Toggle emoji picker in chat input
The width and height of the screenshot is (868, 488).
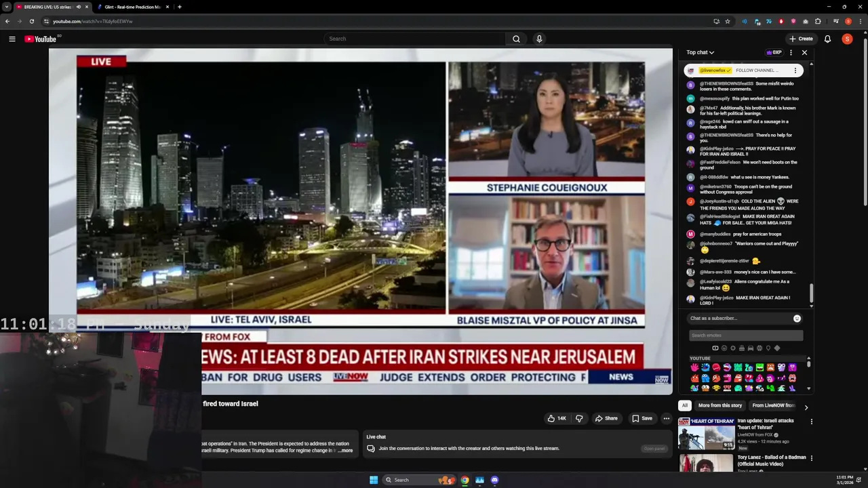click(x=797, y=319)
